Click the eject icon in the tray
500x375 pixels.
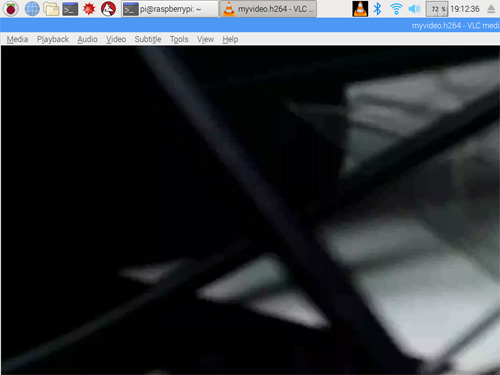(491, 9)
